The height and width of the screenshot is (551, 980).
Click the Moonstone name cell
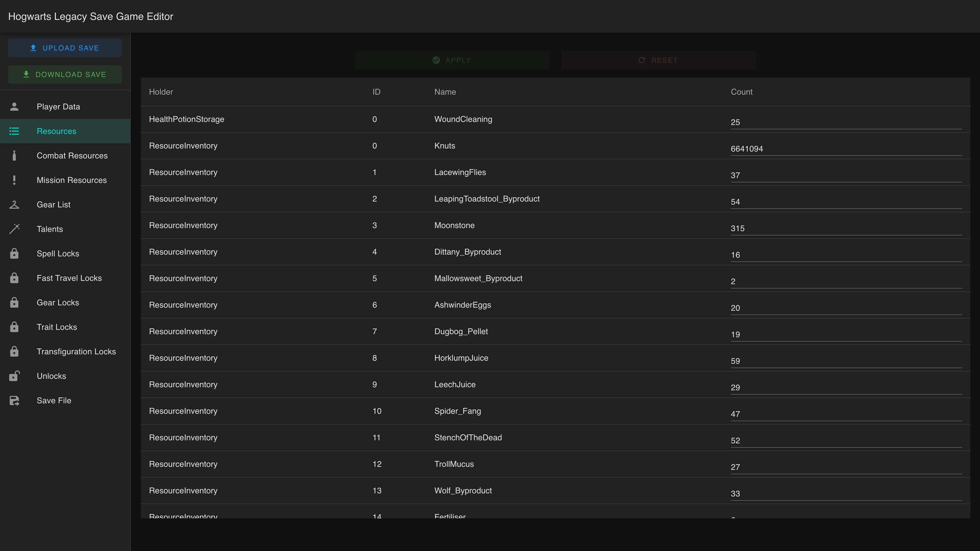click(455, 226)
